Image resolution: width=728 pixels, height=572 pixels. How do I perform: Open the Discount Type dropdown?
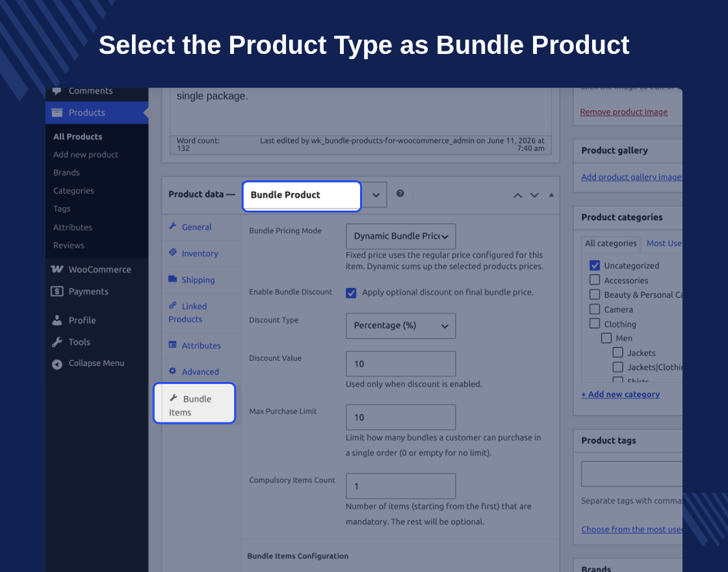[400, 326]
